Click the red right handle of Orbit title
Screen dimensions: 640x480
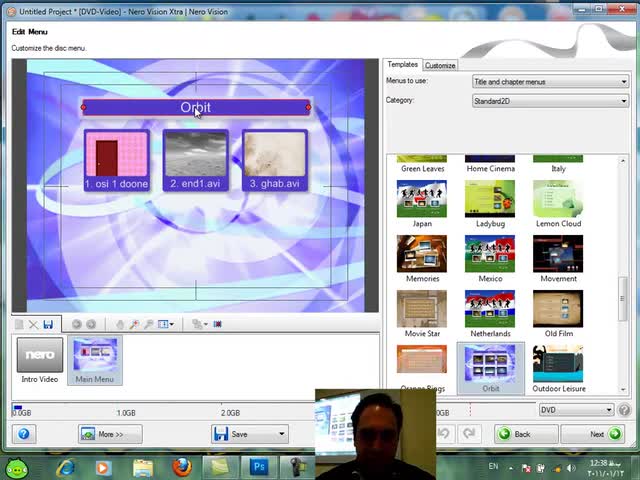pyautogui.click(x=308, y=107)
